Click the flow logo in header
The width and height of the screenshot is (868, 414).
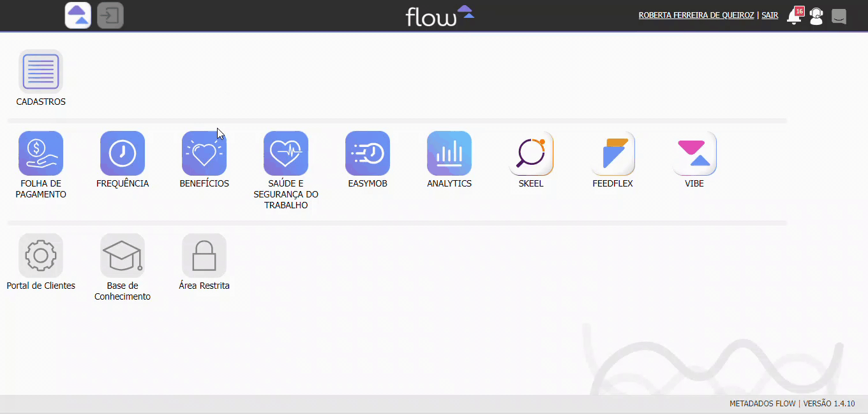pos(440,15)
